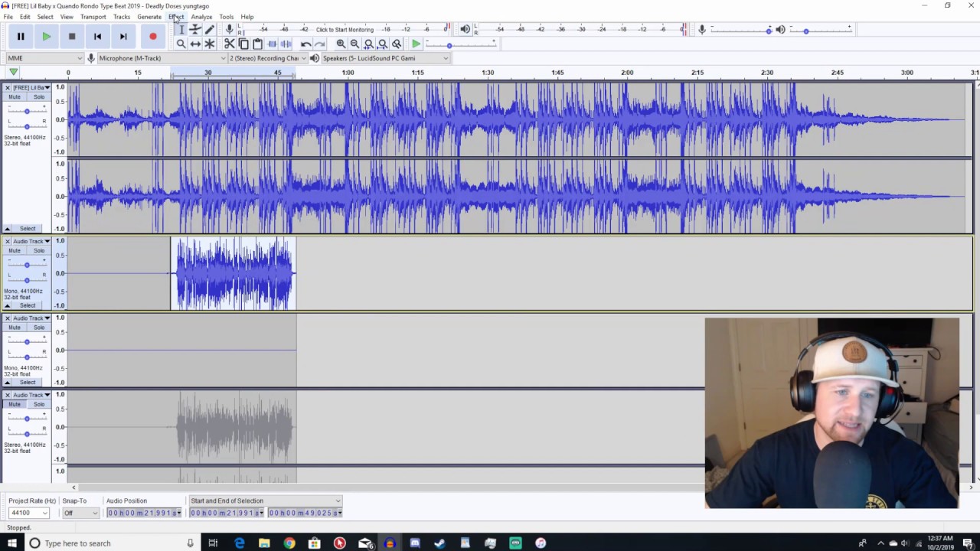Unmute the bottom stereo Audio Track

pyautogui.click(x=15, y=404)
